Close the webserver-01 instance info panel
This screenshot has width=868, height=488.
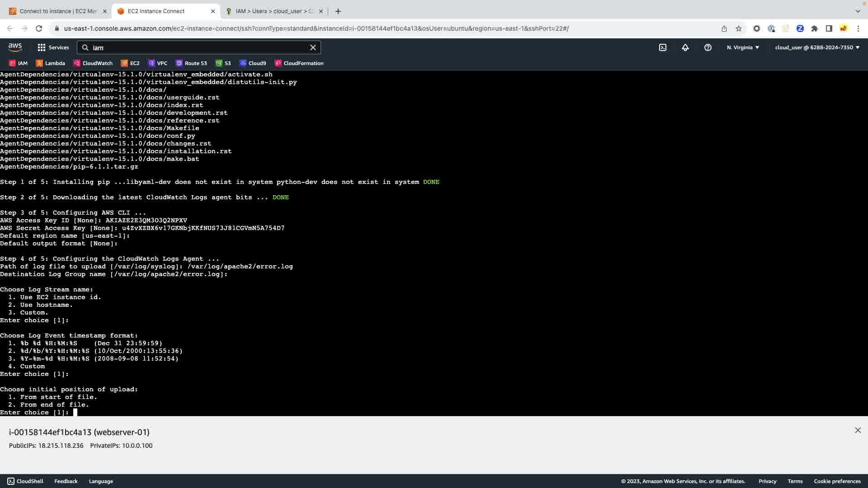858,430
